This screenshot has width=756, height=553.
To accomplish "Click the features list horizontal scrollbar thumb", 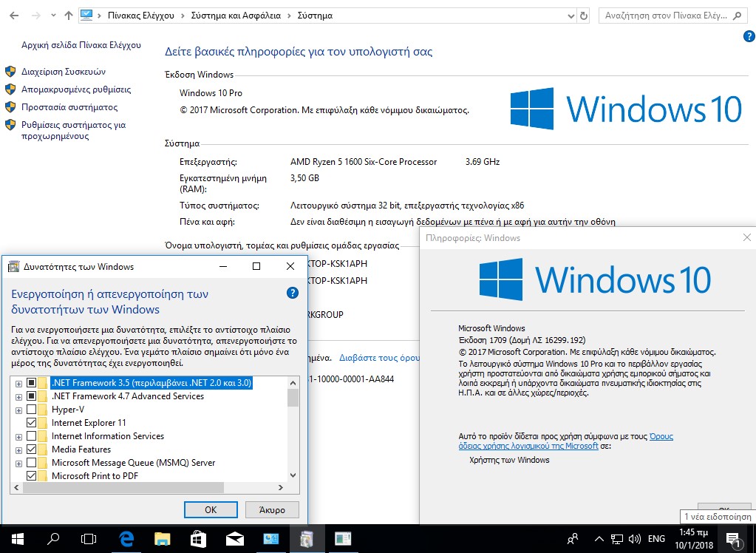I will (123, 487).
